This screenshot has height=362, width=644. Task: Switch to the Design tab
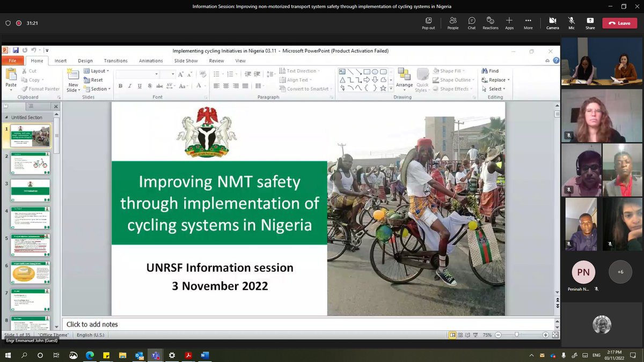[x=85, y=61]
